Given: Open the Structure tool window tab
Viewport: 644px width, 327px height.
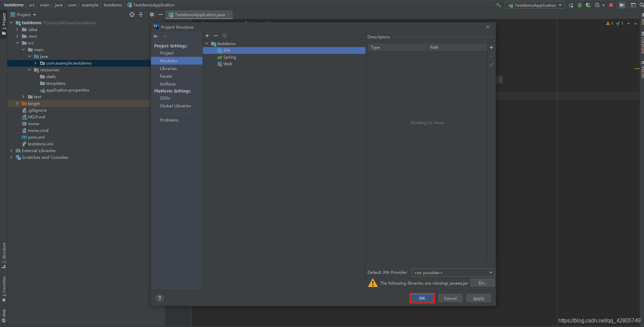Looking at the screenshot, I should coord(4,255).
